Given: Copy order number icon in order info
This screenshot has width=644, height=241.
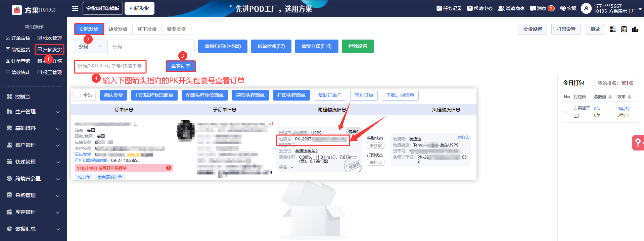Looking at the screenshot, I should click(x=136, y=124).
